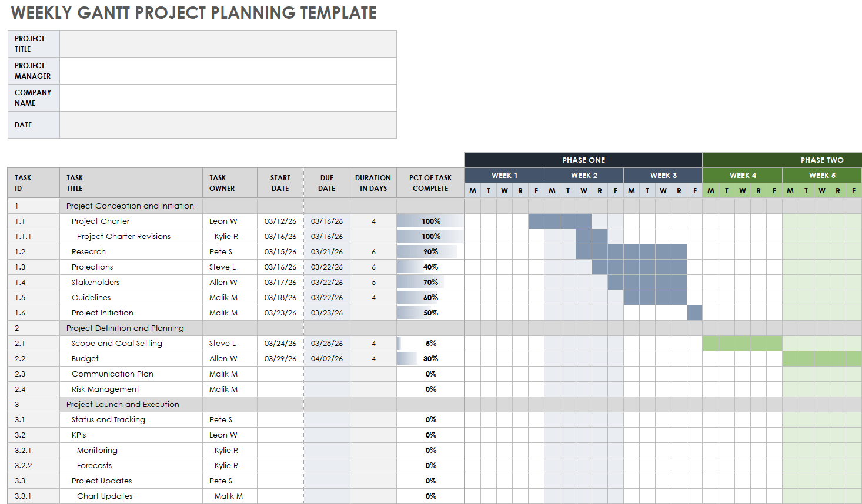862x504 pixels.
Task: Select the Project Manager entry field
Action: (228, 71)
